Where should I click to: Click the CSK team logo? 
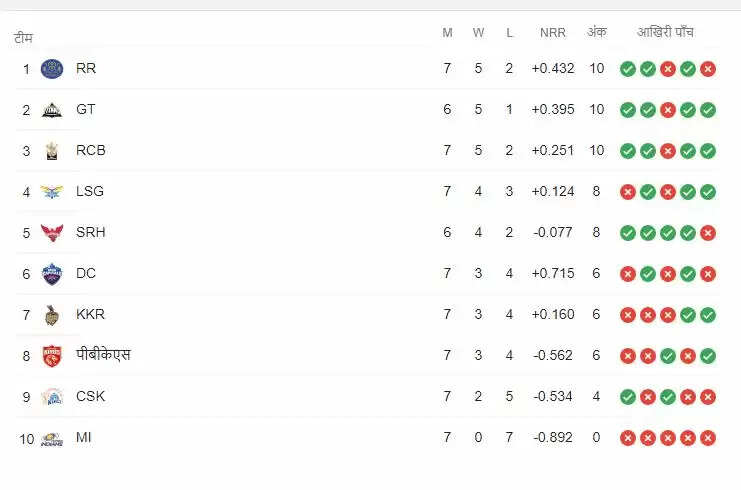(52, 397)
